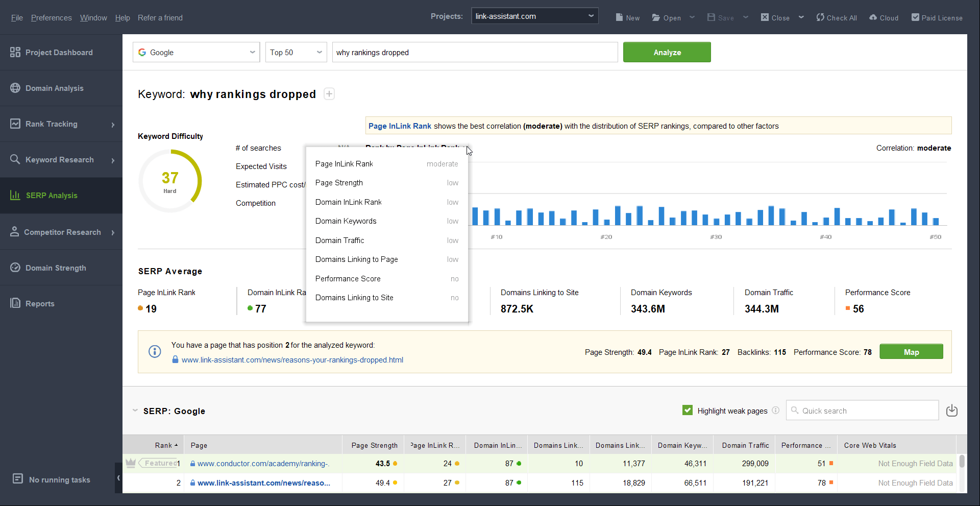This screenshot has height=506, width=980.
Task: Click the SERP Analysis bar chart icon
Action: pyautogui.click(x=15, y=195)
